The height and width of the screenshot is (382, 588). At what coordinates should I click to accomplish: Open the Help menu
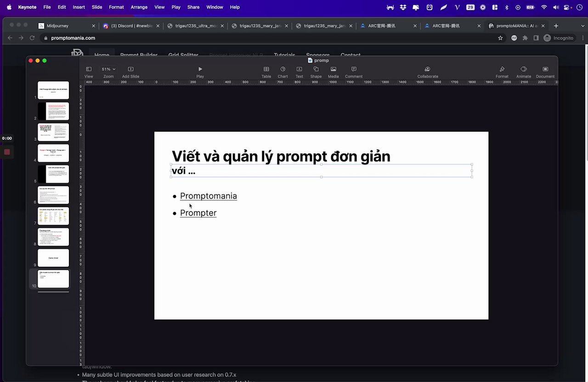click(x=235, y=7)
